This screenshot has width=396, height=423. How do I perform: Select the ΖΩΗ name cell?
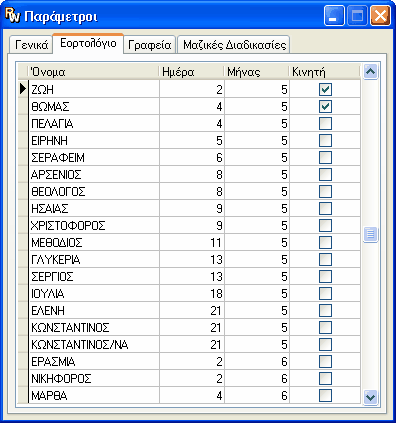click(x=94, y=89)
